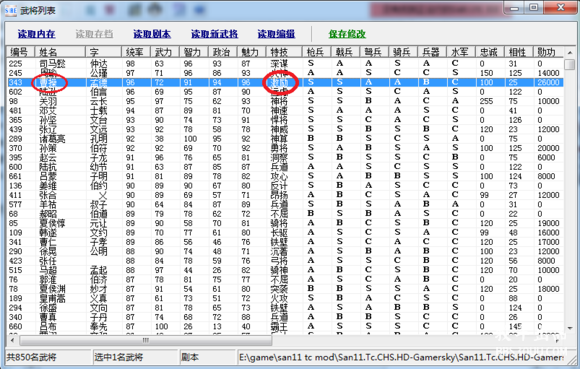
Task: Select row 189 皇甫嵩
Action: [285, 298]
